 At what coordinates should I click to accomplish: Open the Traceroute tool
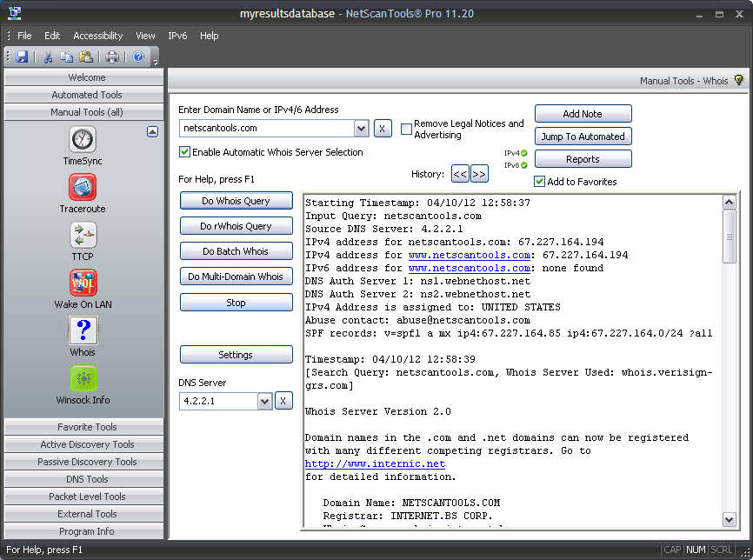point(83,194)
